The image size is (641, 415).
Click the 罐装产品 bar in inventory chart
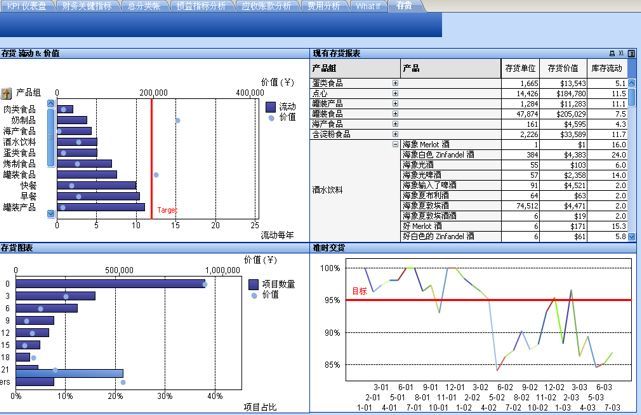[101, 207]
